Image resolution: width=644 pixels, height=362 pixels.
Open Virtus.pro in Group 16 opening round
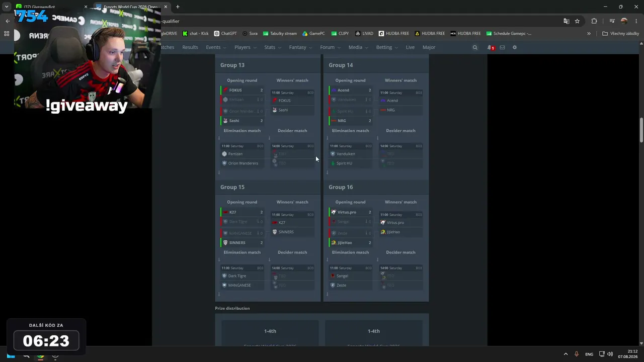coord(347,212)
